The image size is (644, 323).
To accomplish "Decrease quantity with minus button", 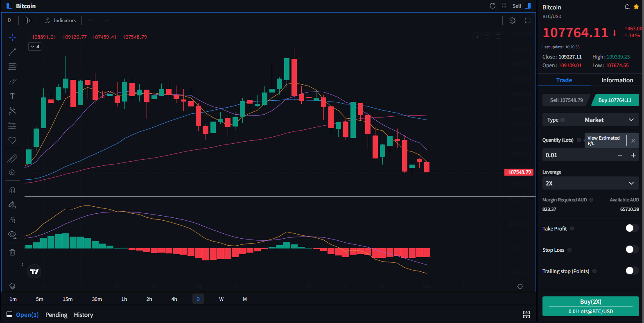I will coord(620,155).
